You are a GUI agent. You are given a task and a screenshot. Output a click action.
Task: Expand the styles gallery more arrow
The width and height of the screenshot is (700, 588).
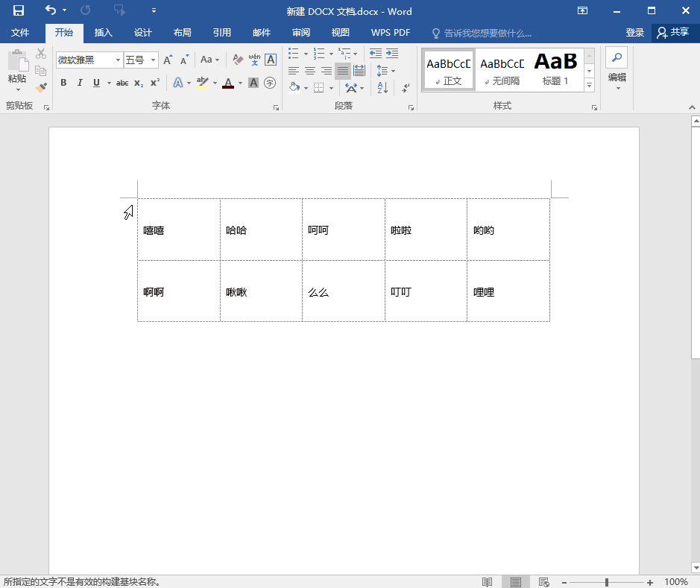(x=589, y=86)
